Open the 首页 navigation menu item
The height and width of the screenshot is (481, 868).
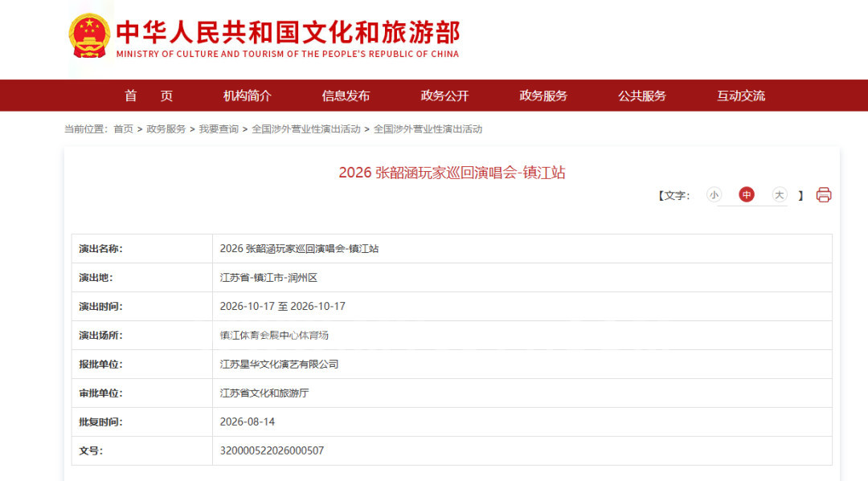point(149,96)
